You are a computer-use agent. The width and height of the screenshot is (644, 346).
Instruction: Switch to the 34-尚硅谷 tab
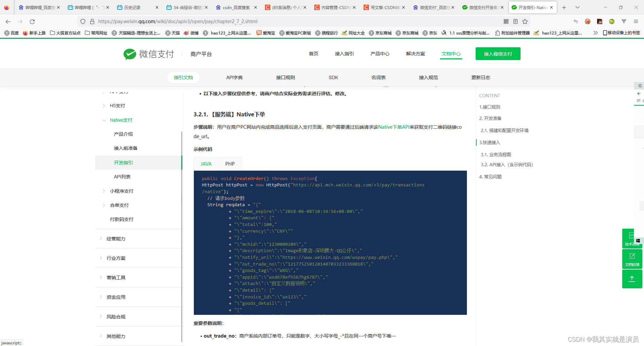[x=187, y=7]
